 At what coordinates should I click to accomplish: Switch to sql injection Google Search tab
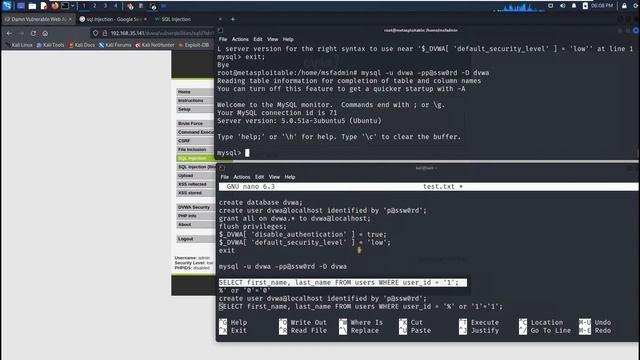click(113, 19)
